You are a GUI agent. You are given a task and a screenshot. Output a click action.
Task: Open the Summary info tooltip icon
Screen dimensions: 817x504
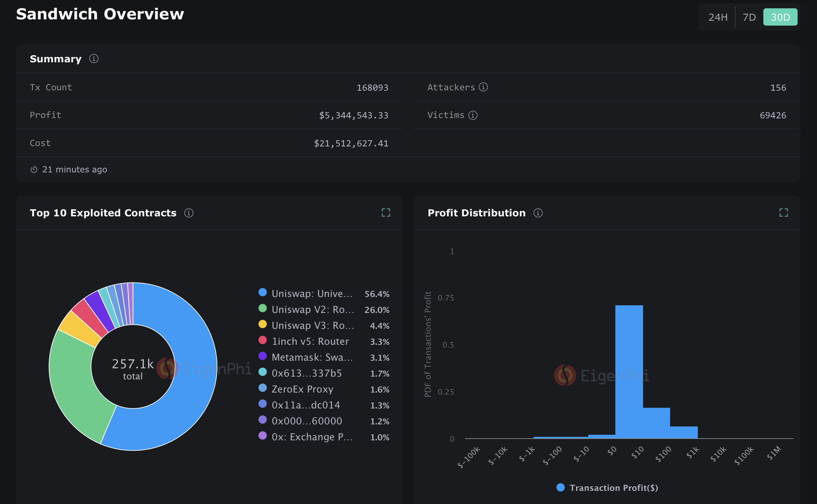click(94, 58)
